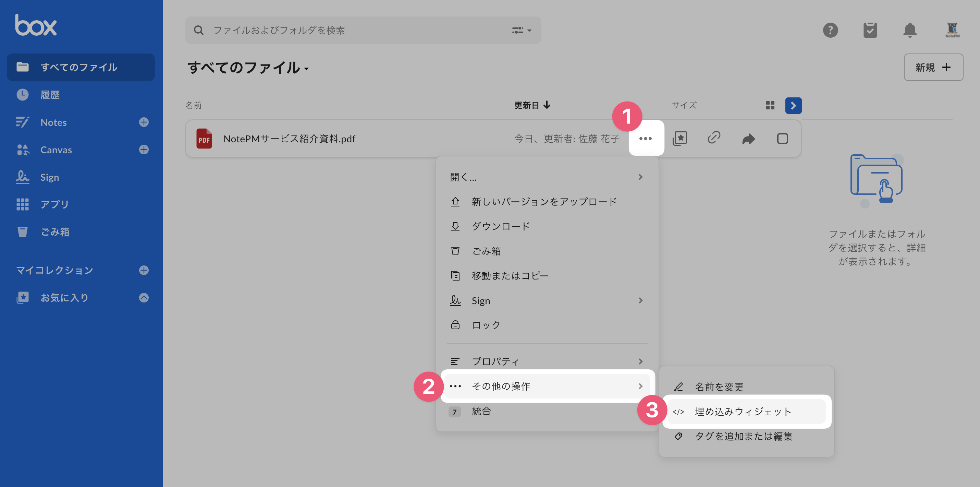980x487 pixels.
Task: Sort by サイズ column
Action: [x=684, y=105]
